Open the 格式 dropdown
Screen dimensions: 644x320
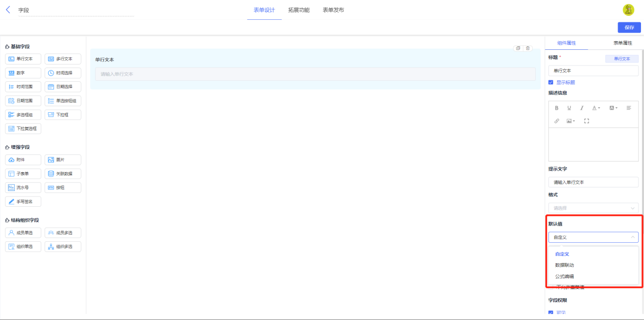[593, 208]
